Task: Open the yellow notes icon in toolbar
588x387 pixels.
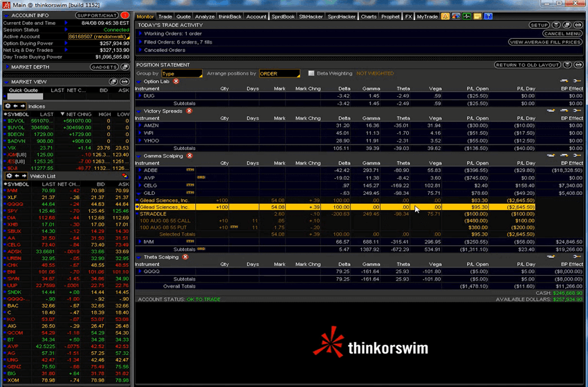Action: click(x=477, y=16)
